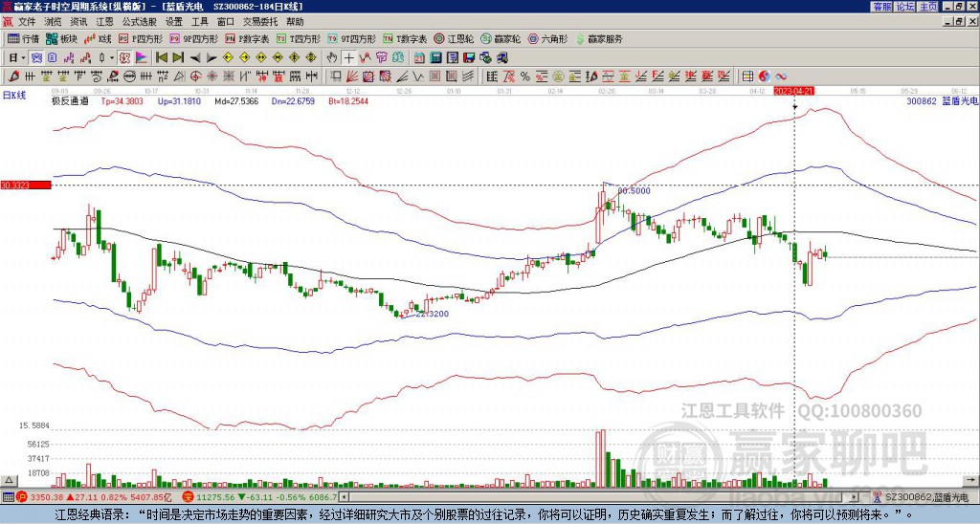This screenshot has height=524, width=980.
Task: Open the 浏览 menu
Action: point(54,22)
